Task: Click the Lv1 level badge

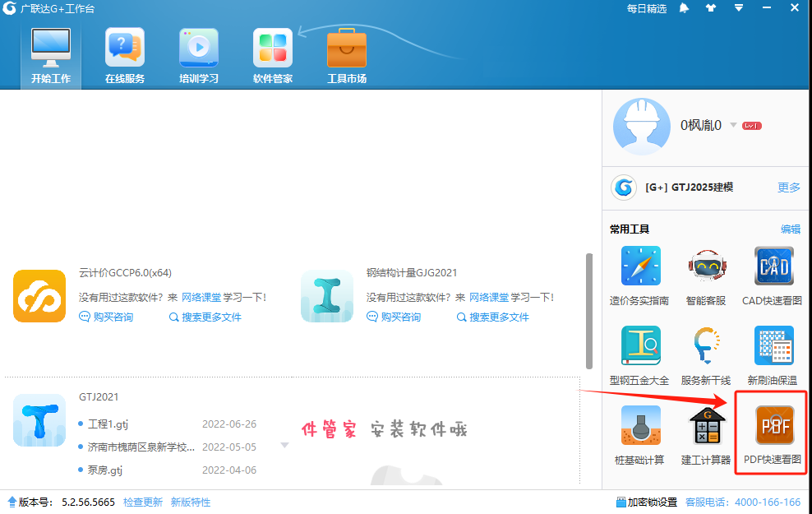Action: (x=751, y=126)
